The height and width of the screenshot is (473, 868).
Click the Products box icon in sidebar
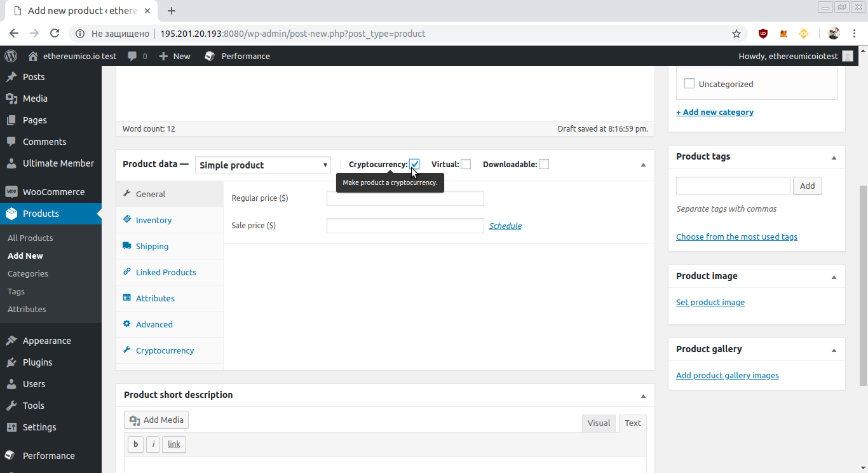(x=11, y=214)
